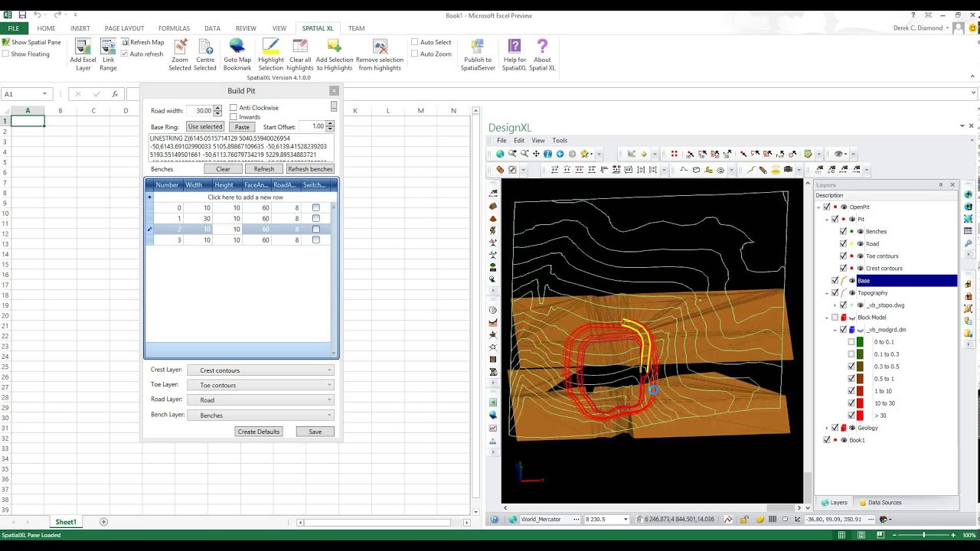Switch to Data Sources tab
This screenshot has width=980, height=551.
(x=880, y=503)
